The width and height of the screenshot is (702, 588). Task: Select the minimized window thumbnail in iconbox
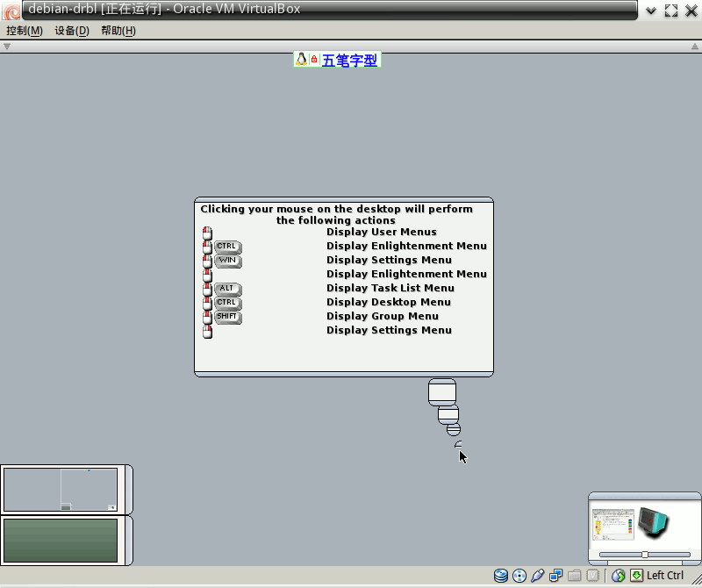tap(612, 525)
